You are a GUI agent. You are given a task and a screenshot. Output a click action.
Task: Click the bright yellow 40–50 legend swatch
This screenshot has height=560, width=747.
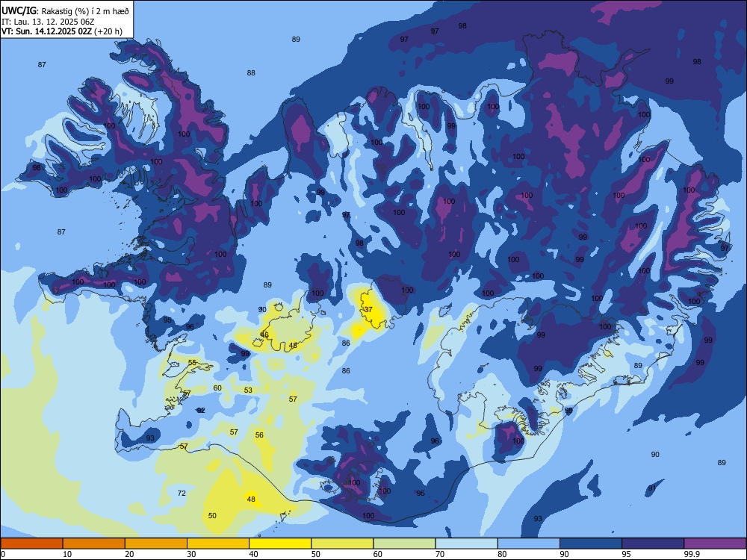point(280,544)
